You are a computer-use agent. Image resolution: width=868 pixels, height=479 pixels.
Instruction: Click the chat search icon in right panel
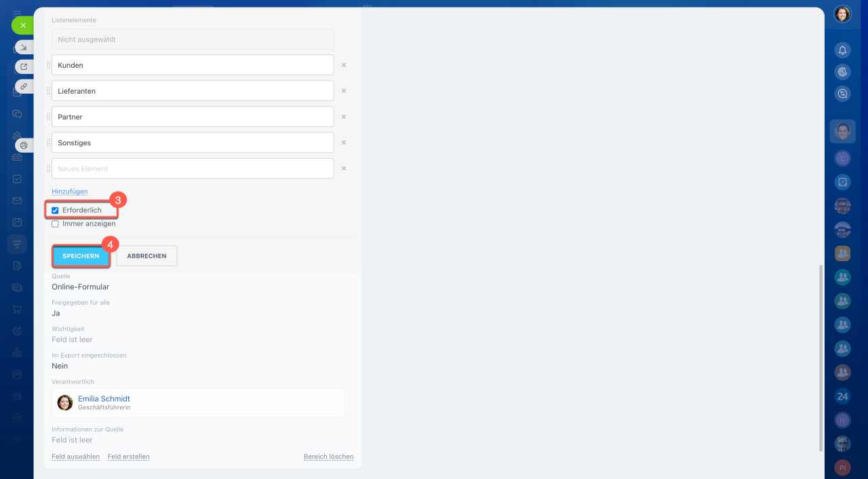coord(842,94)
